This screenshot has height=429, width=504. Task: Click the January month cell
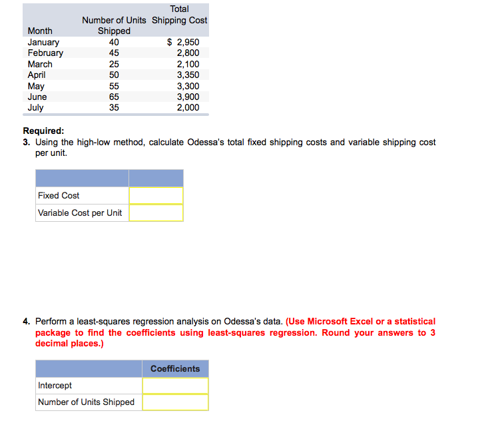(x=43, y=42)
